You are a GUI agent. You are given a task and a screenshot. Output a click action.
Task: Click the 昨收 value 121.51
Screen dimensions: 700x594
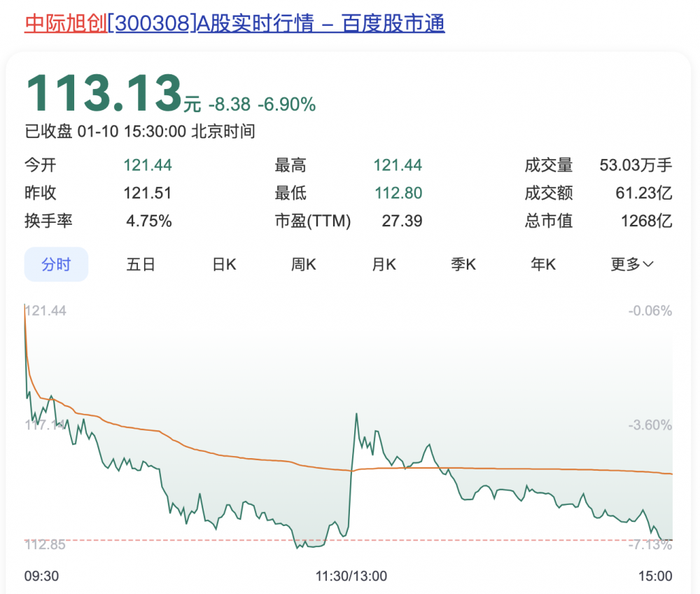pos(148,193)
